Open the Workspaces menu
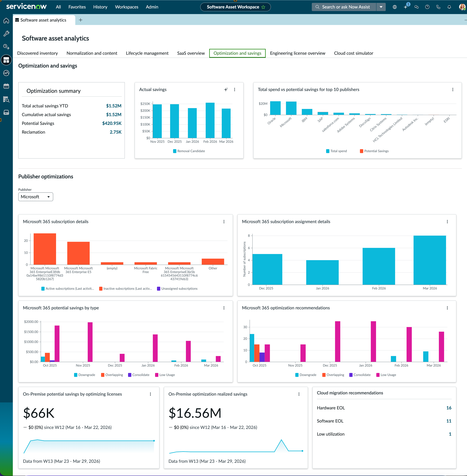The height and width of the screenshot is (476, 467). pos(127,7)
